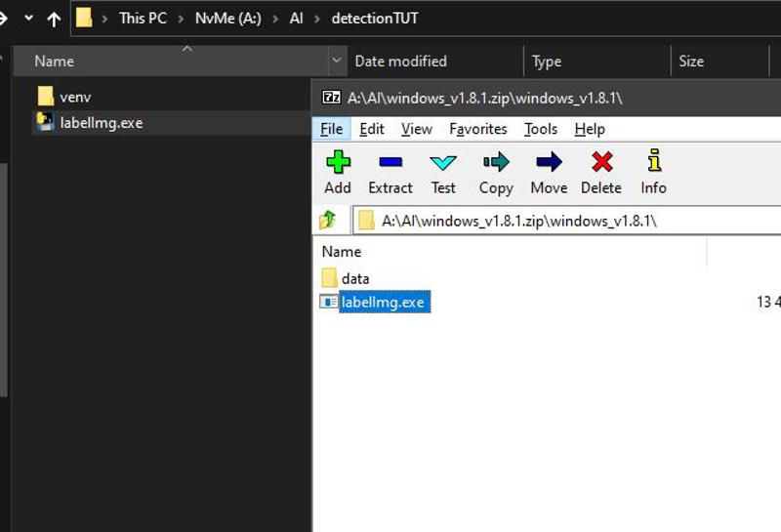Choose the Move arrow tool in 7-Zip
Image resolution: width=781 pixels, height=532 pixels.
click(549, 173)
